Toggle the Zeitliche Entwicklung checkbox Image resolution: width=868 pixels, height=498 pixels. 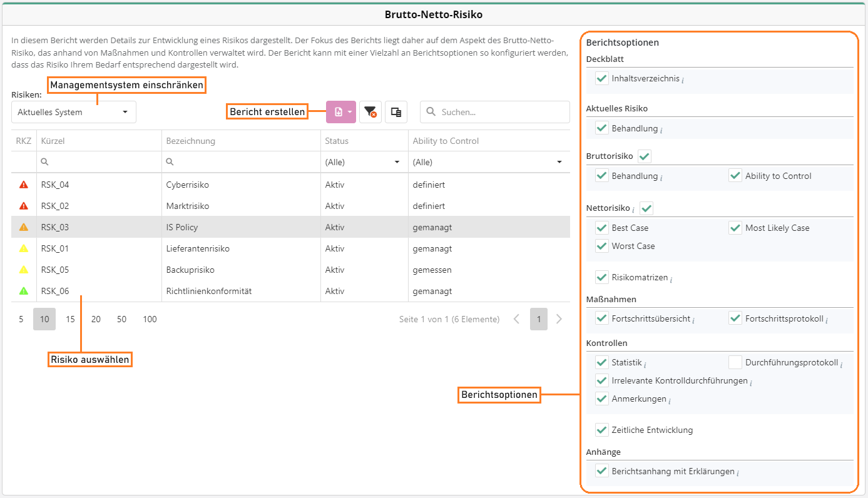pyautogui.click(x=602, y=430)
